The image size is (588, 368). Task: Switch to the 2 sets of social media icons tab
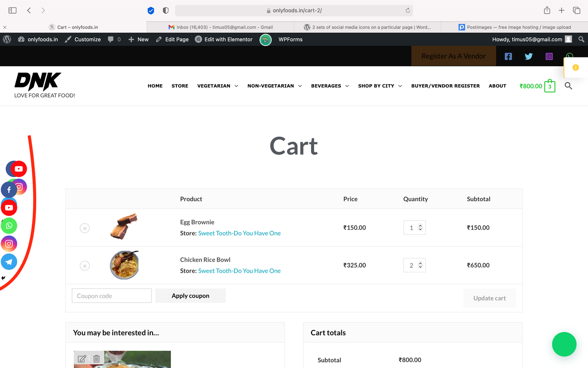point(367,27)
